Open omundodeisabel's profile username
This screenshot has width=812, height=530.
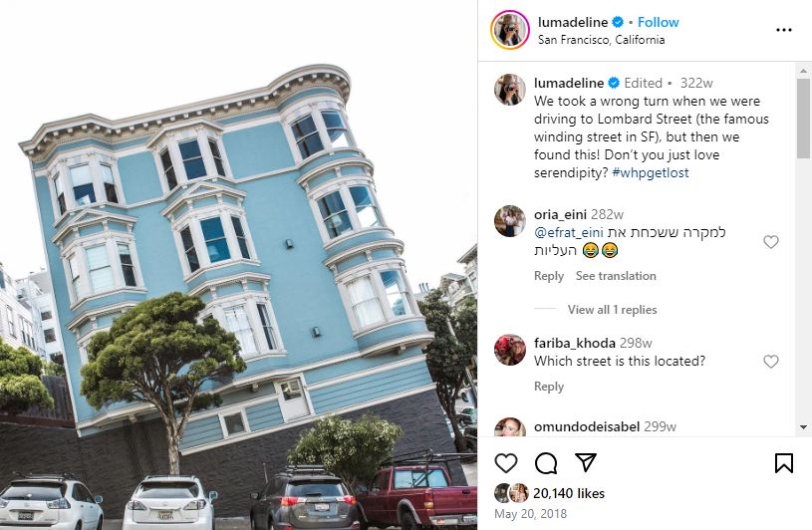pos(587,427)
